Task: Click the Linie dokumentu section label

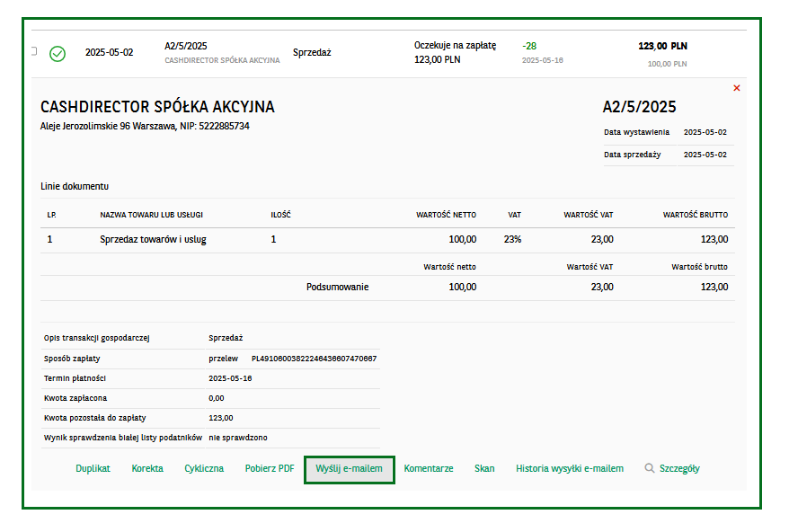Action: tap(75, 186)
